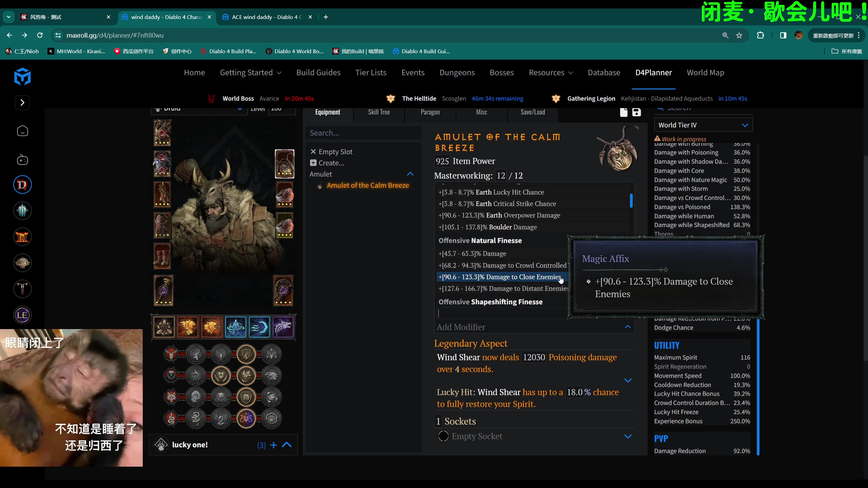The width and height of the screenshot is (868, 488).
Task: Open the Diablo 2 game icon in sidebar
Action: (x=22, y=237)
